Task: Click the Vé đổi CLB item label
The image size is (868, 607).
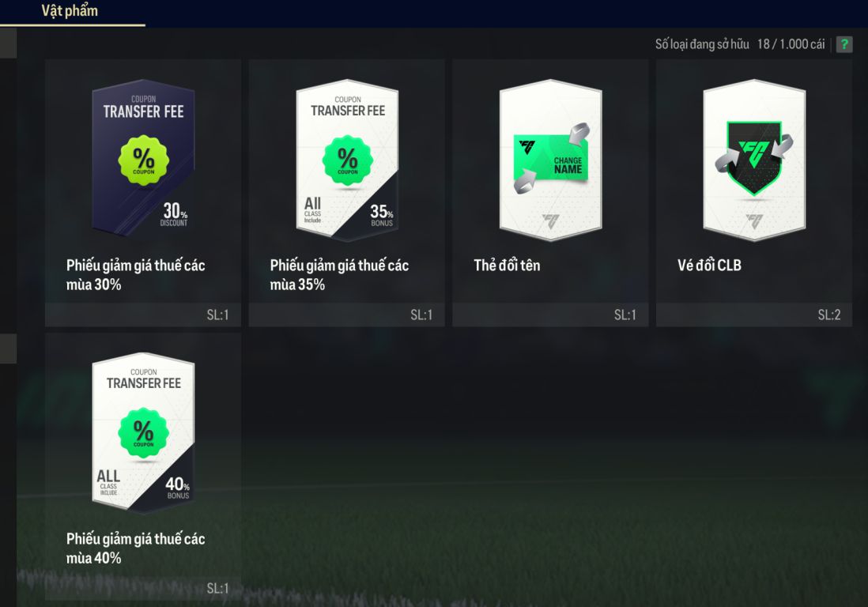Action: point(709,266)
